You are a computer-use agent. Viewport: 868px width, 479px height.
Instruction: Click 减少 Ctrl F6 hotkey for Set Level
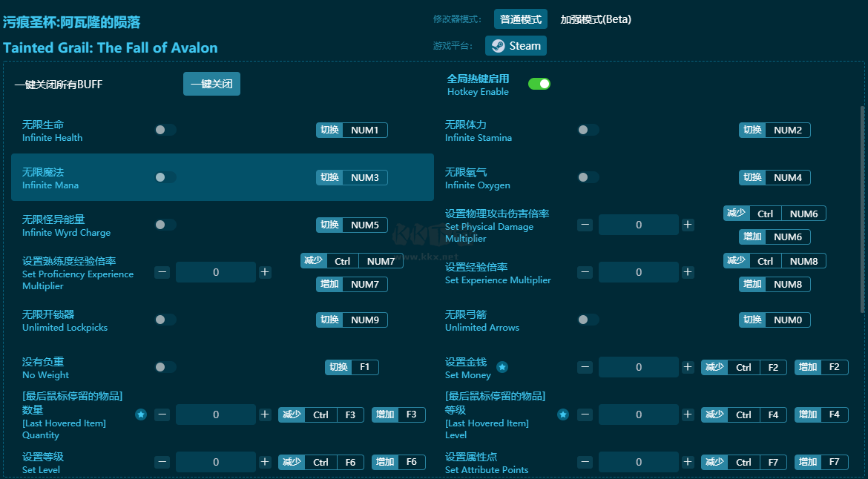pyautogui.click(x=321, y=463)
